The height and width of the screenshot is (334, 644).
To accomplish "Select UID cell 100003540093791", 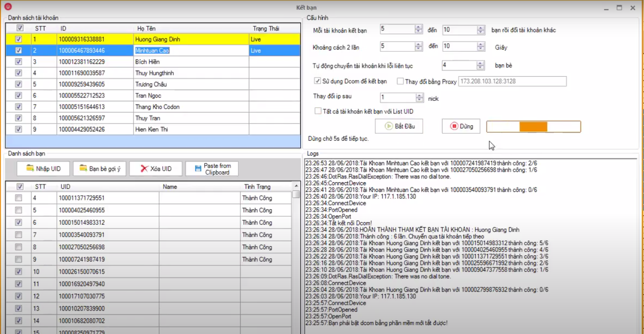I will coord(108,235).
